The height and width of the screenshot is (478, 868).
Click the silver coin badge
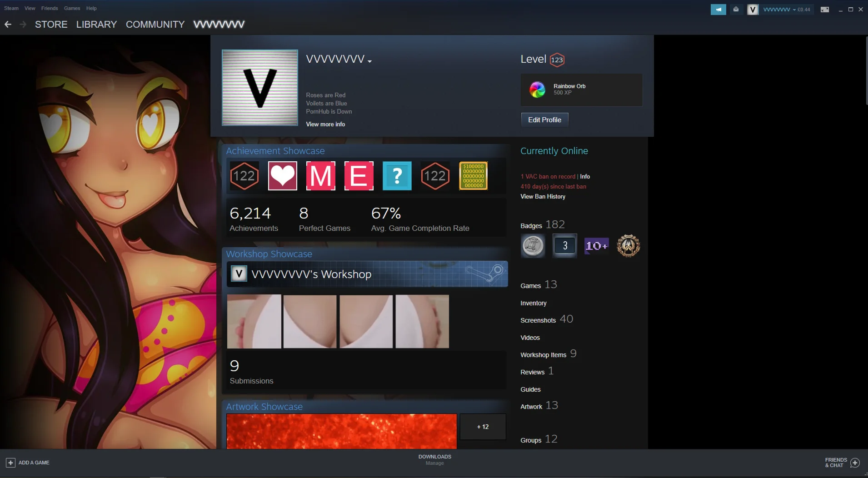point(532,246)
